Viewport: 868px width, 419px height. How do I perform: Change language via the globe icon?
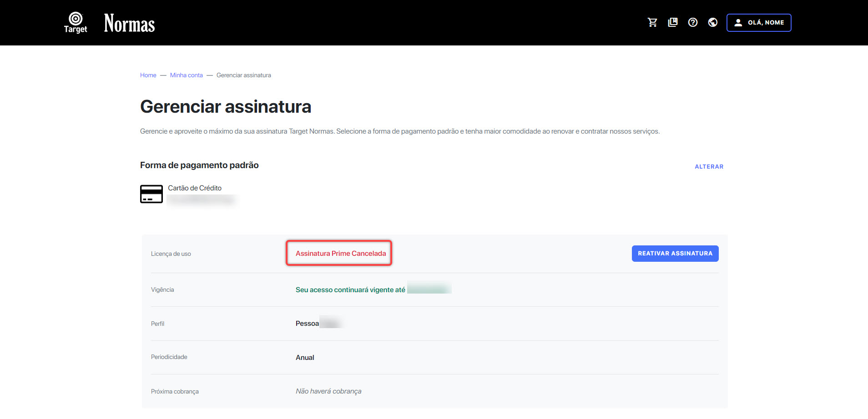pos(712,22)
